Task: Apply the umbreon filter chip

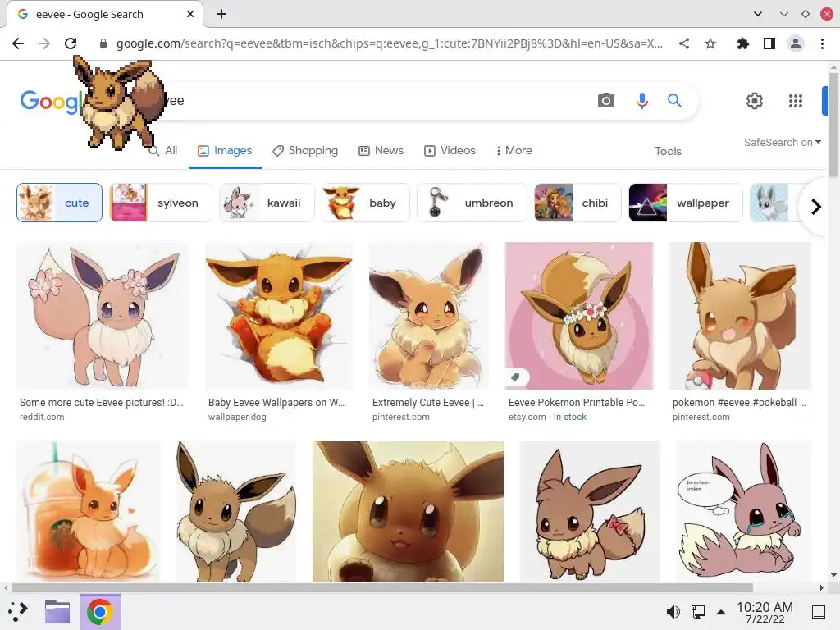Action: pyautogui.click(x=472, y=203)
